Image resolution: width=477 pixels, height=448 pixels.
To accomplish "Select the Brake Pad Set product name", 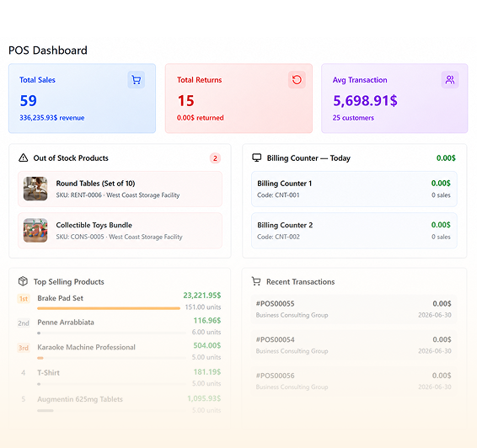I will click(60, 298).
